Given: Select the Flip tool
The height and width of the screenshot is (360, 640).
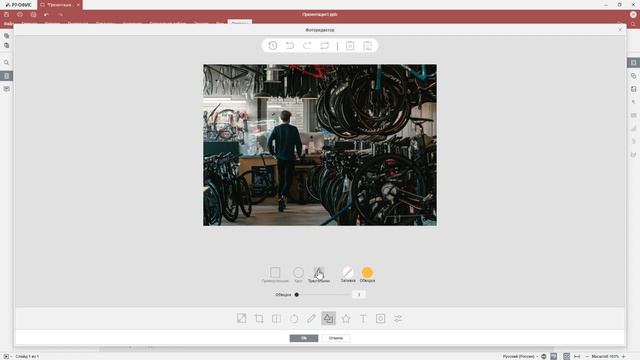Looking at the screenshot, I should (x=276, y=318).
